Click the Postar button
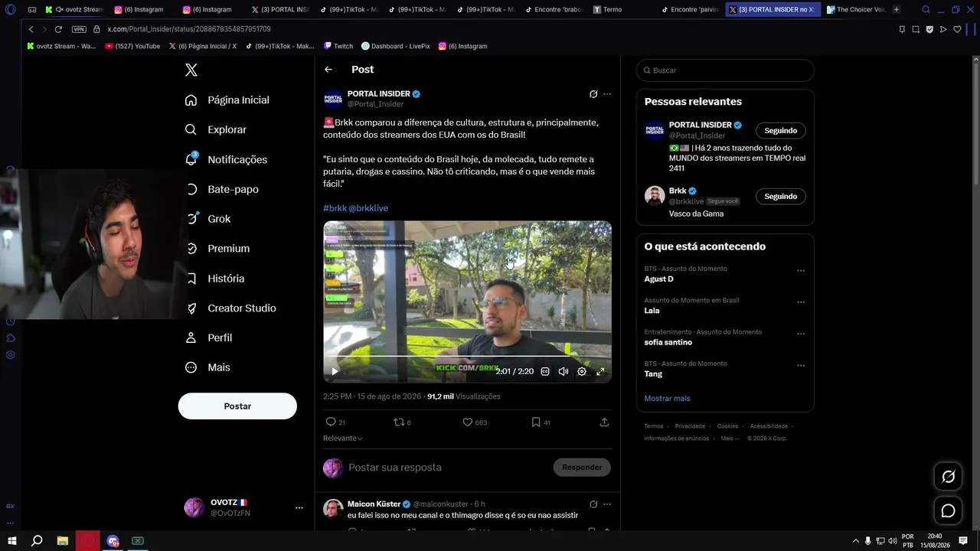The height and width of the screenshot is (551, 980). click(x=237, y=406)
